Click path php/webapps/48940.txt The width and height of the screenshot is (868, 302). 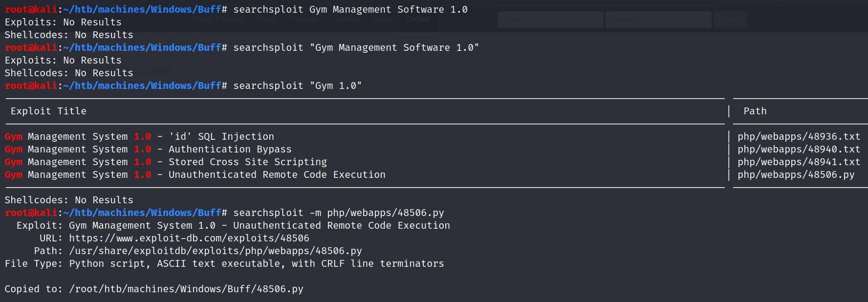[x=799, y=149]
